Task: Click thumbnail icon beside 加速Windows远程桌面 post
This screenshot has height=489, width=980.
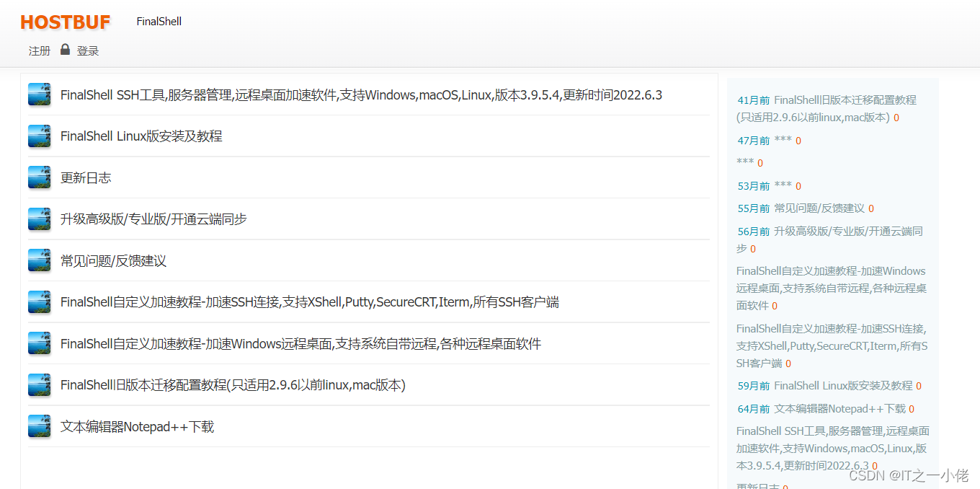Action: [39, 343]
